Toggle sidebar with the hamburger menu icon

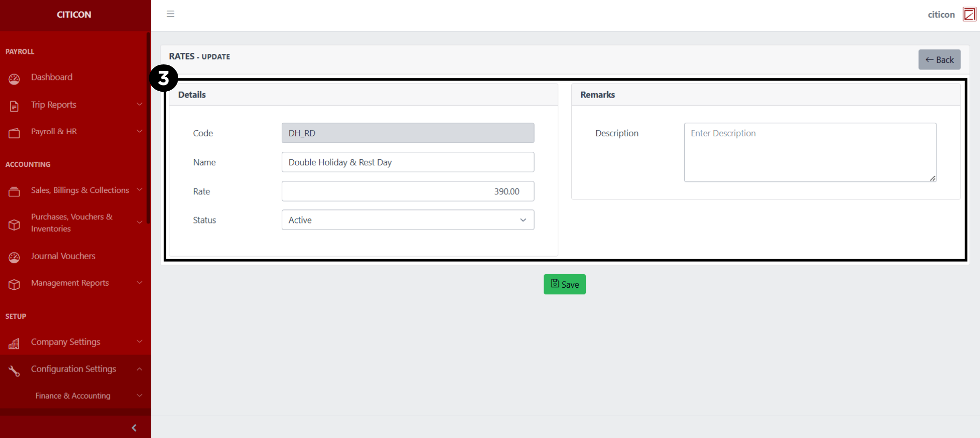click(x=170, y=14)
